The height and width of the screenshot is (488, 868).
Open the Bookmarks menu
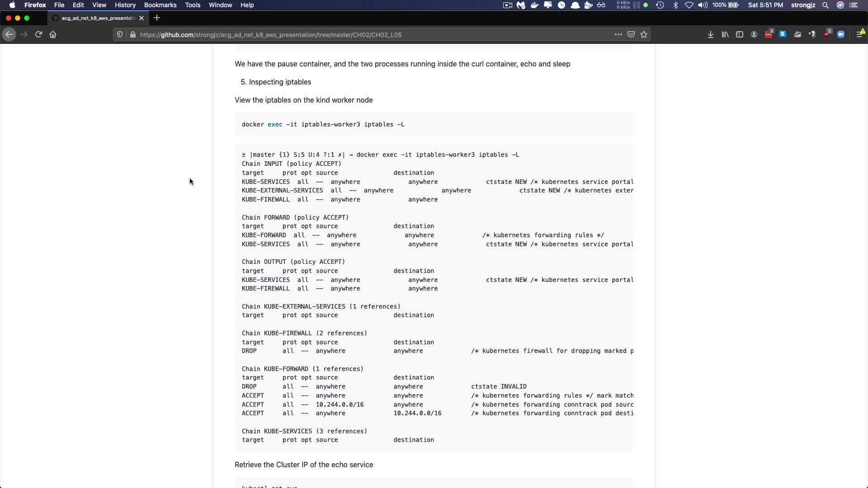point(160,5)
